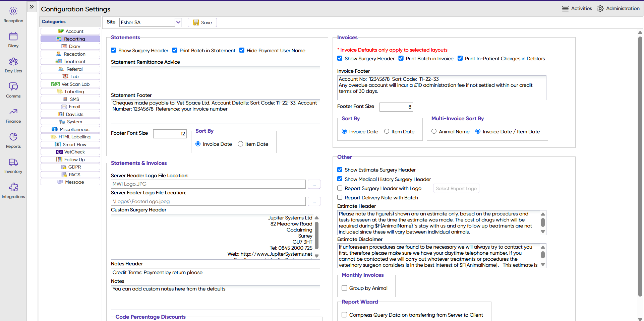Click into the Notes Header field
Image resolution: width=644 pixels, height=321 pixels.
tap(215, 272)
